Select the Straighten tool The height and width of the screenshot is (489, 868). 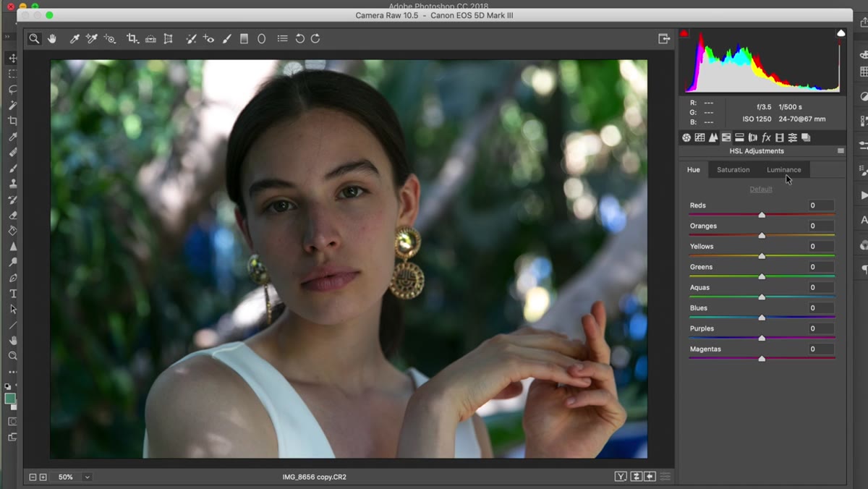pos(150,38)
